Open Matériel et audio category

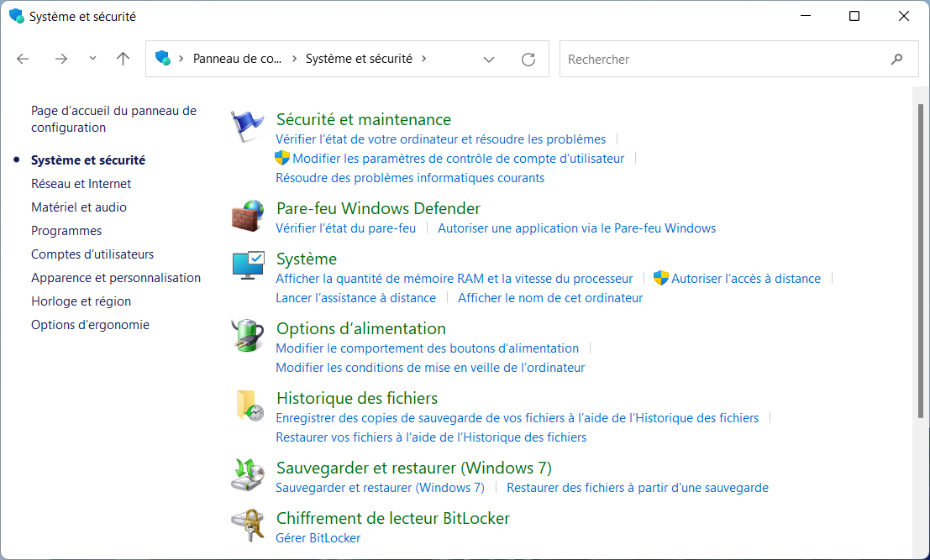[78, 207]
